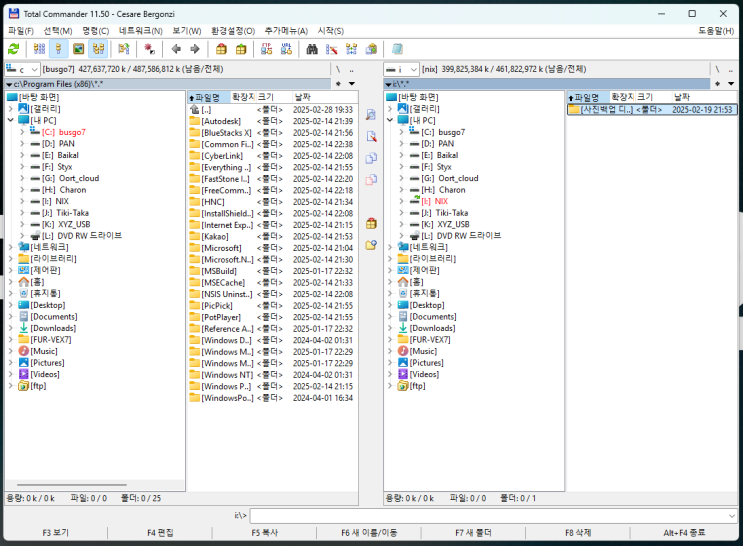Open right panel directory history arrow

(731, 84)
